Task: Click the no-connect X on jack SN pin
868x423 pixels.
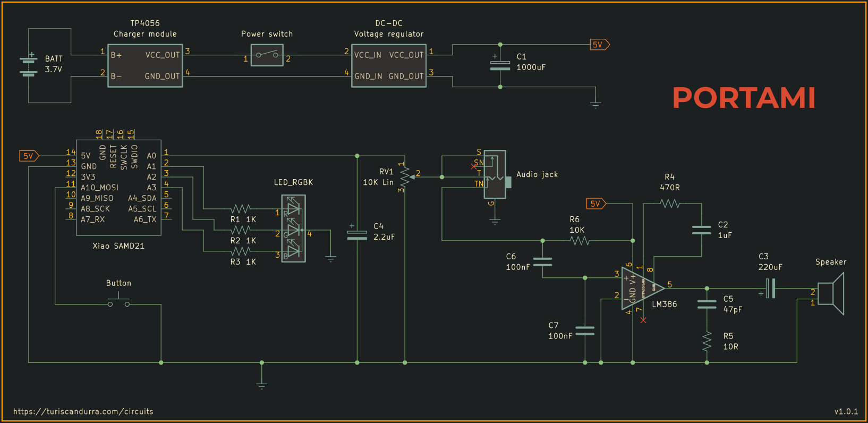Action: [473, 166]
